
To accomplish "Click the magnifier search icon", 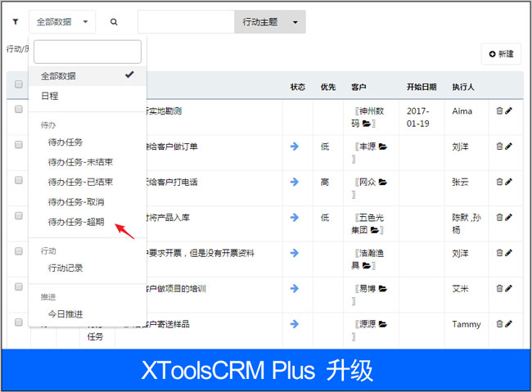I will pos(114,22).
